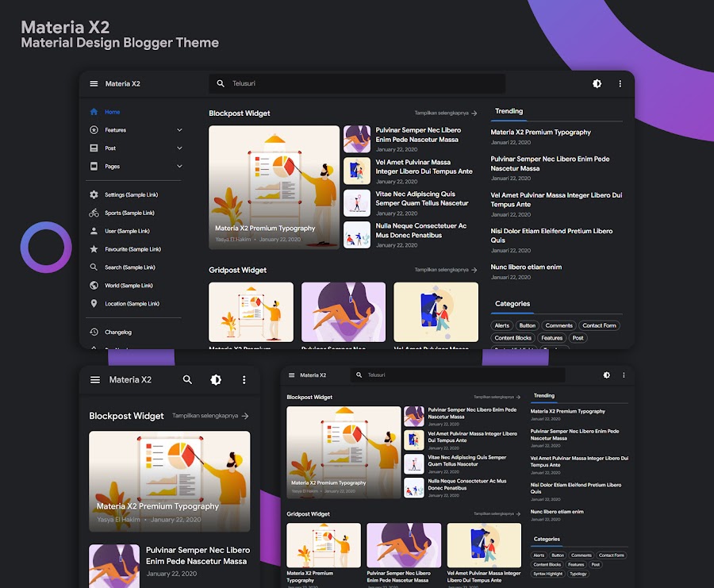
Task: Toggle dark mode in bottom-right preview
Action: [607, 375]
